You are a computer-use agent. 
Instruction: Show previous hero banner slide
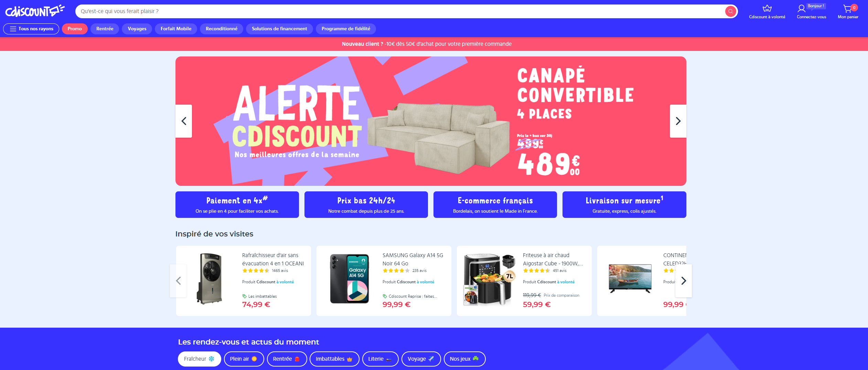(184, 121)
